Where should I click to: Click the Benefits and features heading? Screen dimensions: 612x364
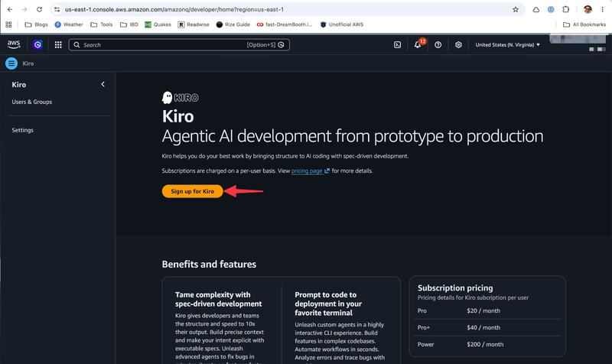pyautogui.click(x=209, y=264)
